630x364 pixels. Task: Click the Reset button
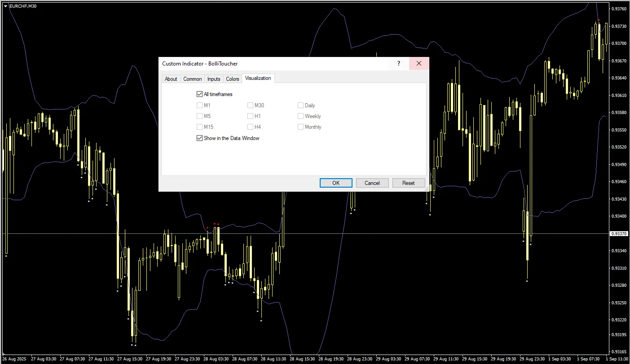408,183
